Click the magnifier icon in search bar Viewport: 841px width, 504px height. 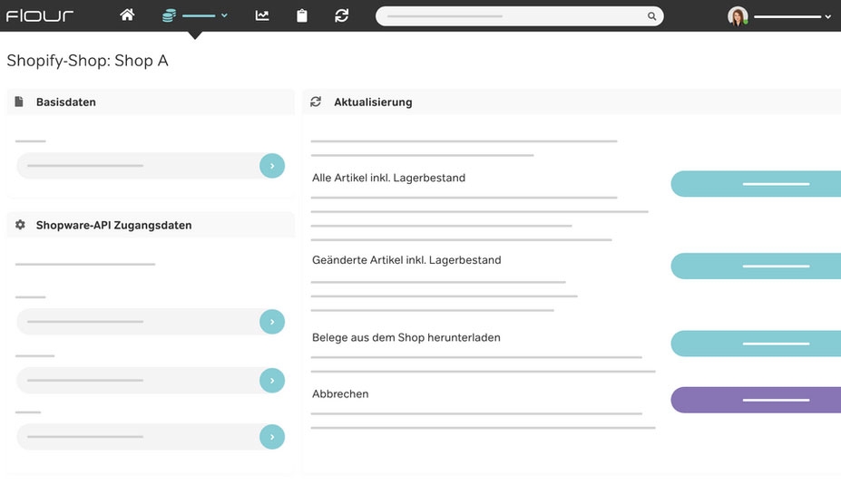pyautogui.click(x=651, y=16)
